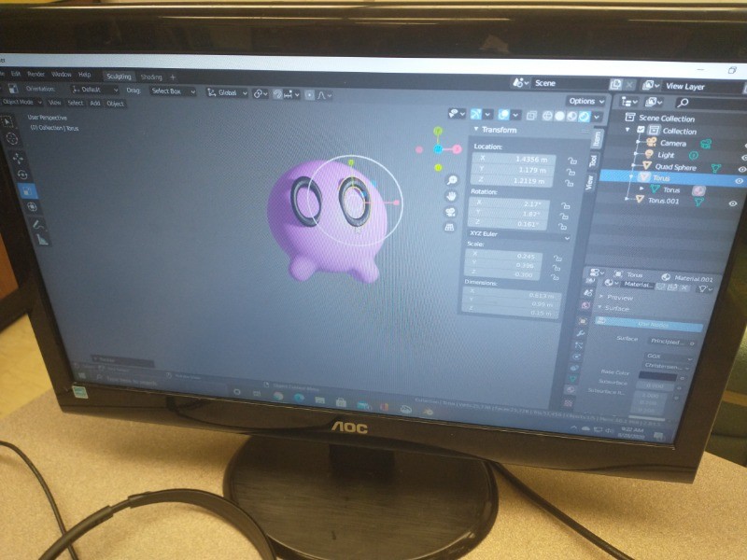The height and width of the screenshot is (560, 747).
Task: Open the GGX distribution dropdown
Action: coord(669,357)
